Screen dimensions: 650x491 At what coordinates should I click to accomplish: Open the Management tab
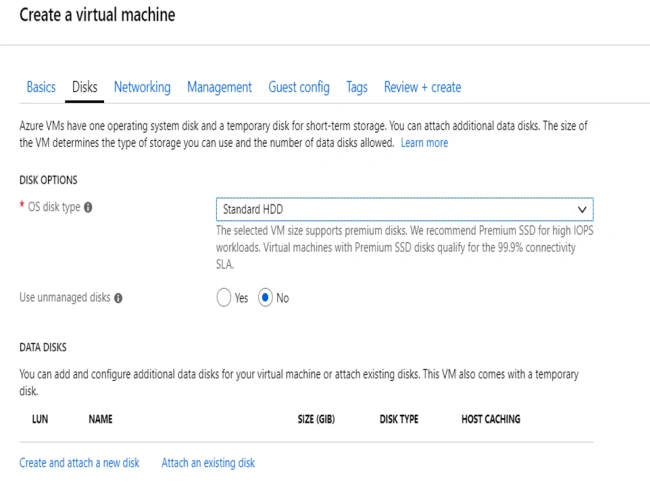coord(219,87)
